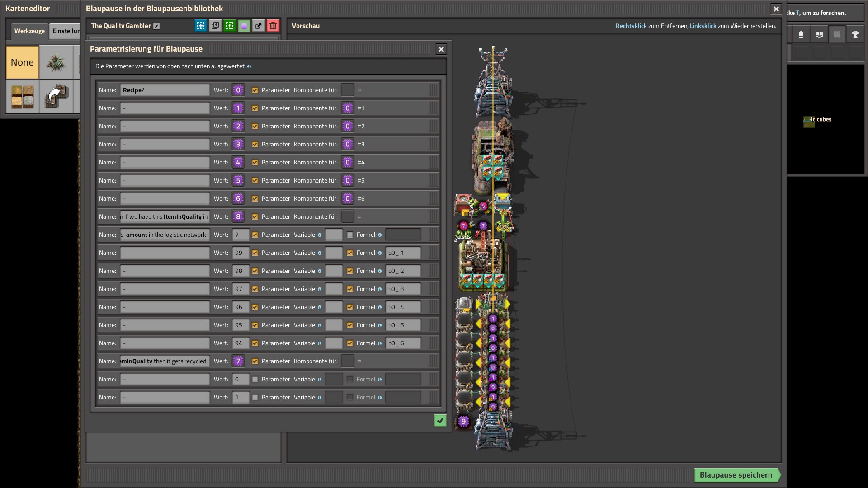Screen dimensions: 868x488
Task: Click the blue select new contents icon
Action: click(x=201, y=26)
